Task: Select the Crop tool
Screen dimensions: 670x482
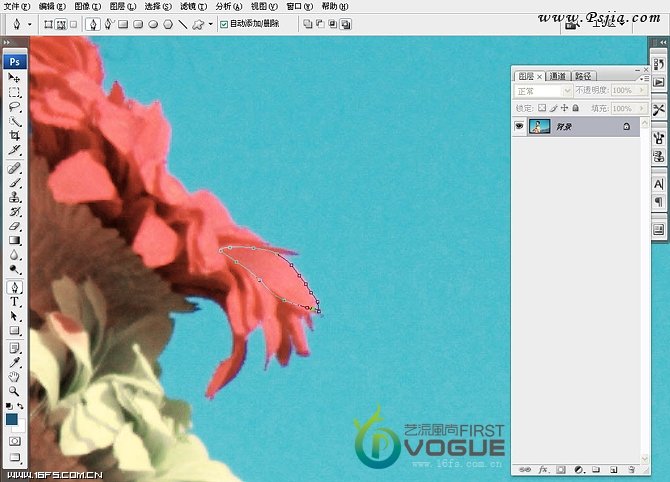Action: [15, 135]
